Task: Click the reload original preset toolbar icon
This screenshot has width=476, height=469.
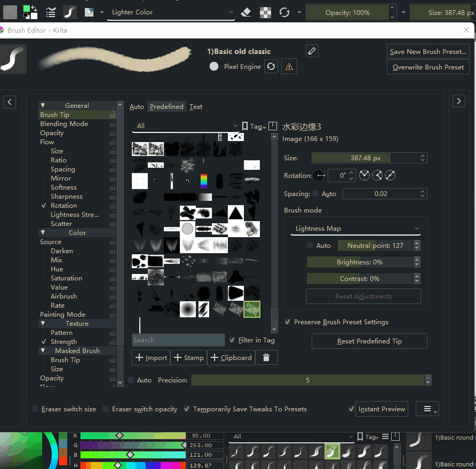Action: tap(284, 12)
